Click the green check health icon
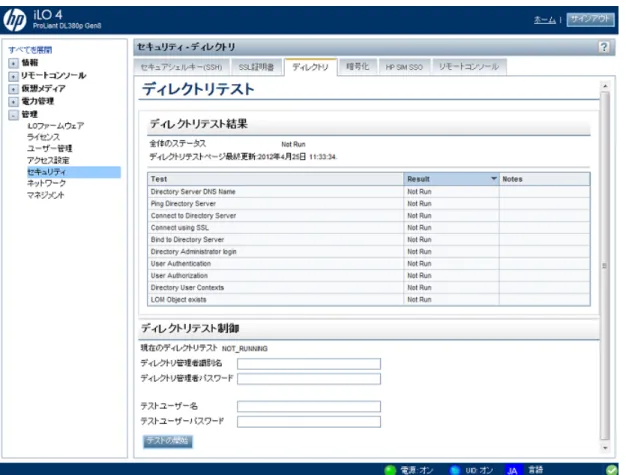Image resolution: width=626 pixels, height=475 pixels. pos(611,470)
